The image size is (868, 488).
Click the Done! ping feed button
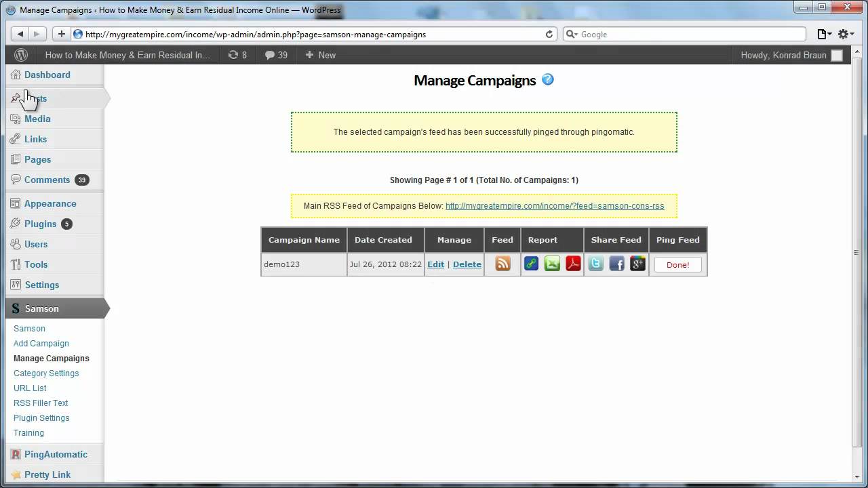[x=678, y=265]
